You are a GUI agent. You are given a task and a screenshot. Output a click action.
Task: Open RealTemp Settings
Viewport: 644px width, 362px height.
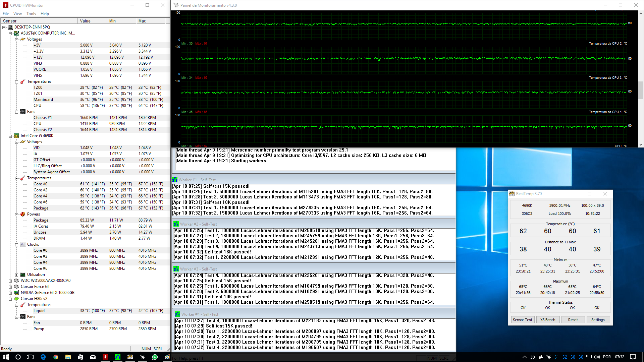[x=598, y=320]
